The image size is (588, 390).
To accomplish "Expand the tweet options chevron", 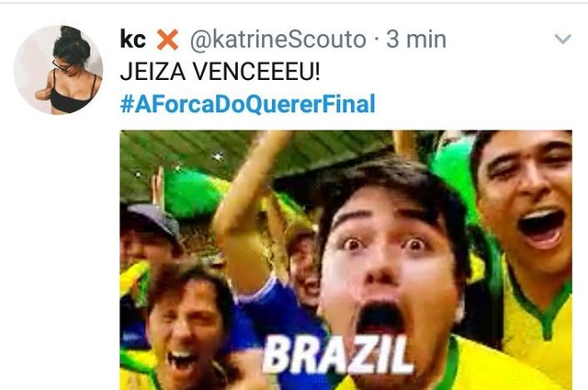I will coord(562,39).
